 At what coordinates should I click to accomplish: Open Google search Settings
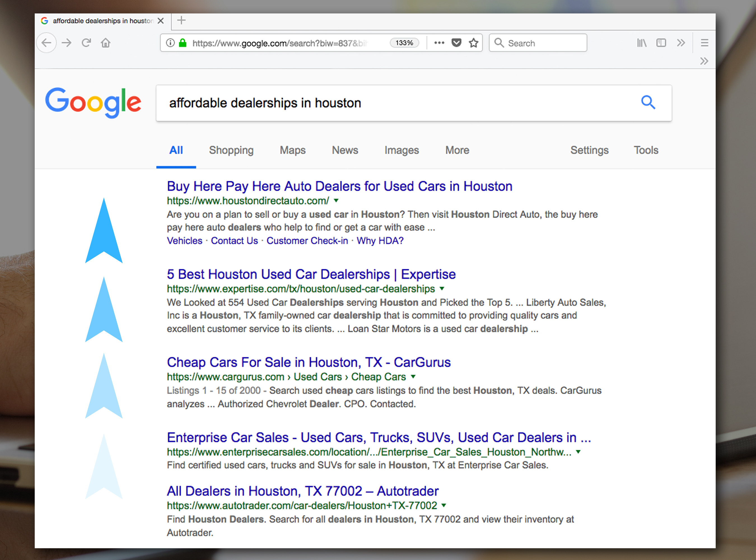click(x=589, y=150)
